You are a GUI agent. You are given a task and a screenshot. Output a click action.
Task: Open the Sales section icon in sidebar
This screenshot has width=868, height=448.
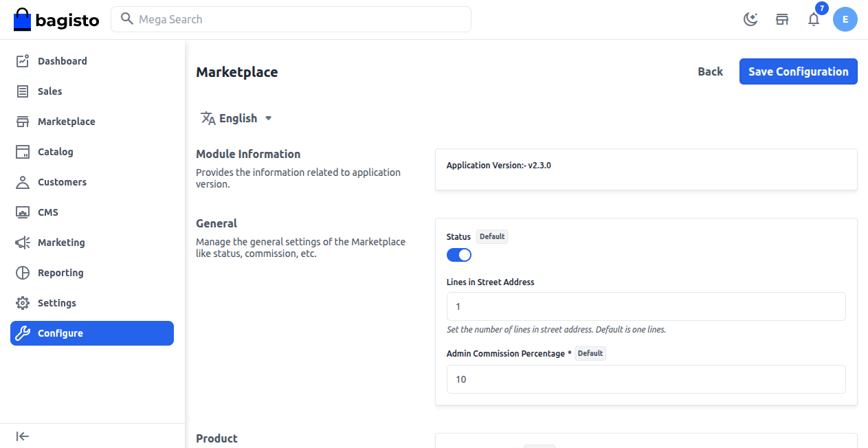[23, 91]
